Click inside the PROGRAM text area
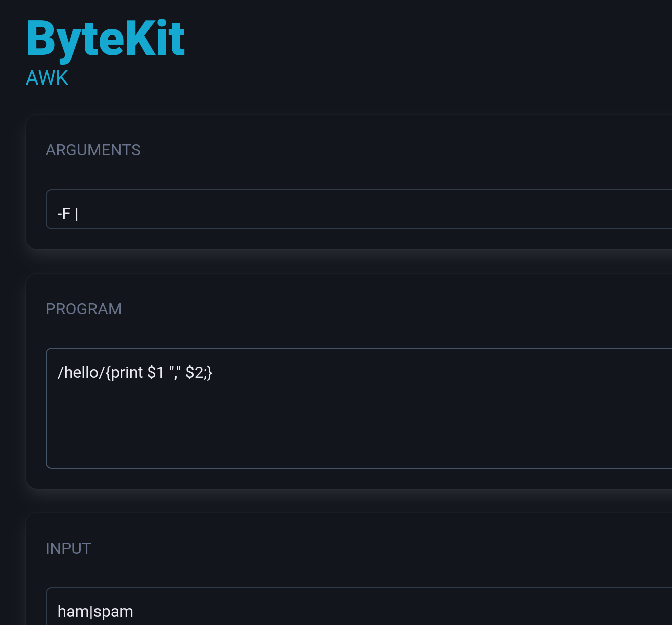The image size is (672, 625). 302,407
